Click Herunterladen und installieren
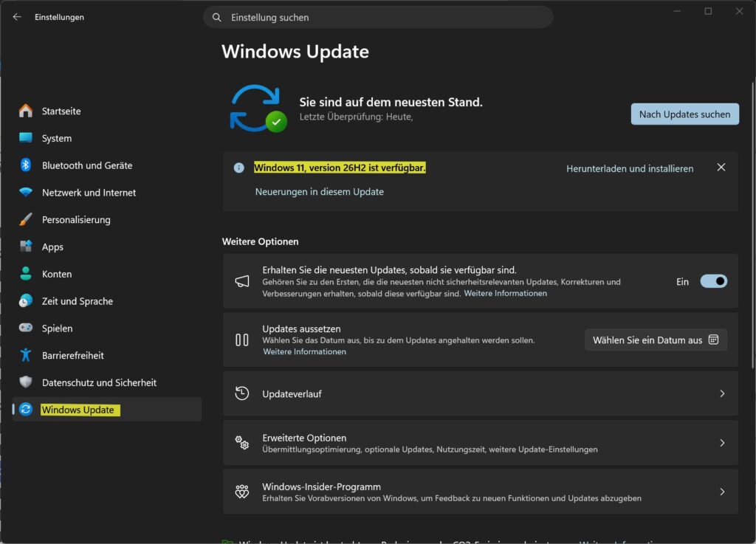The image size is (756, 544). (630, 168)
